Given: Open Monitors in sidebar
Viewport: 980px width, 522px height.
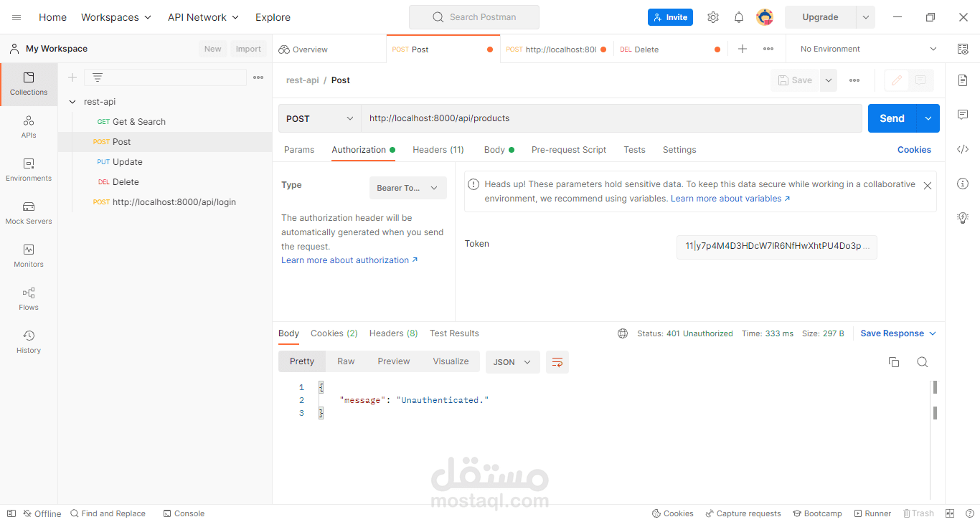Looking at the screenshot, I should [29, 257].
